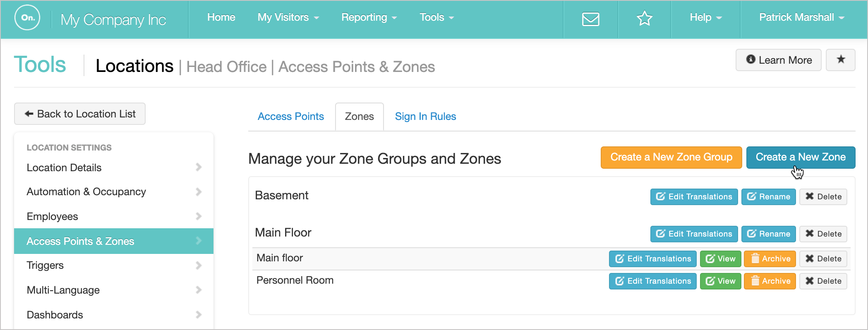
Task: Select Access Points & Zones sidebar item
Action: click(x=114, y=241)
